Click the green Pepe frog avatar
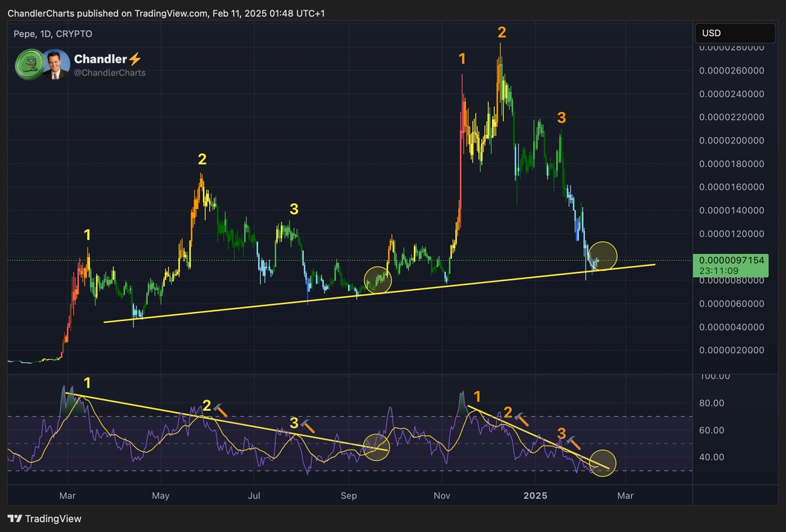The width and height of the screenshot is (786, 532). pyautogui.click(x=28, y=64)
